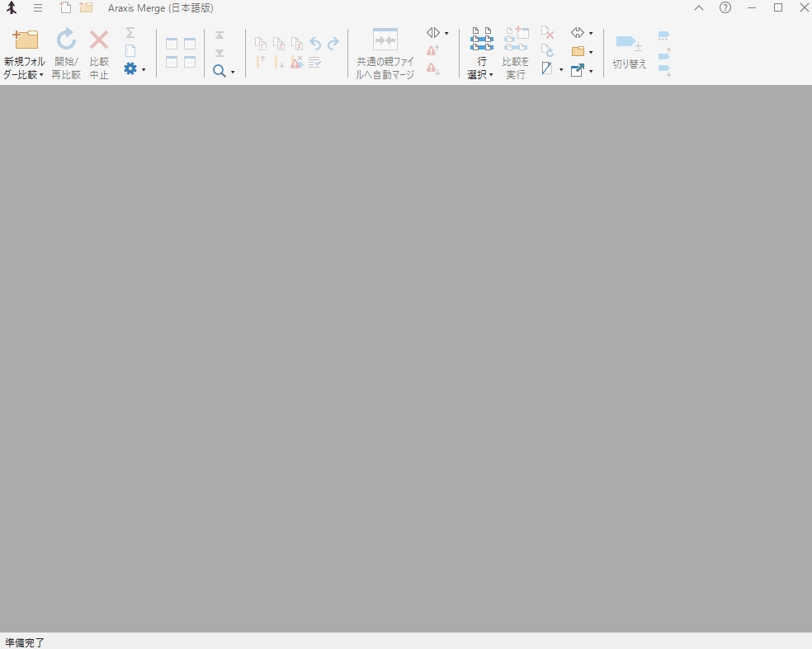Click the magnifier search icon
812x649 pixels.
click(x=220, y=71)
